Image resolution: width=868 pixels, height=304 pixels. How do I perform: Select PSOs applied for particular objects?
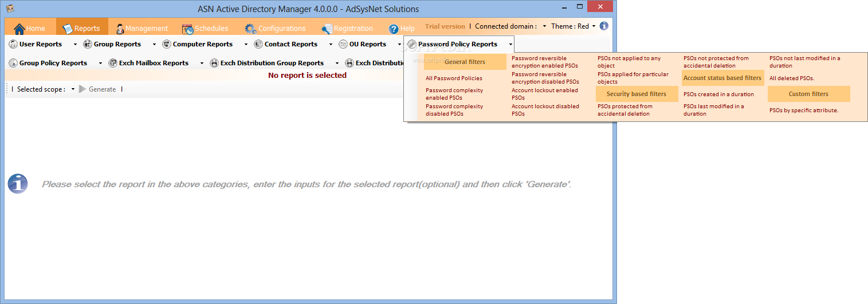coord(633,78)
